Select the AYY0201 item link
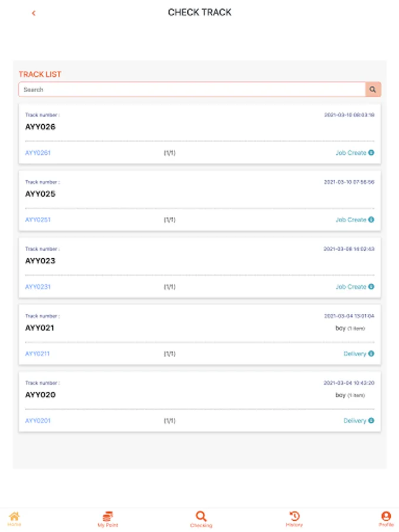This screenshot has width=399, height=532. point(38,421)
